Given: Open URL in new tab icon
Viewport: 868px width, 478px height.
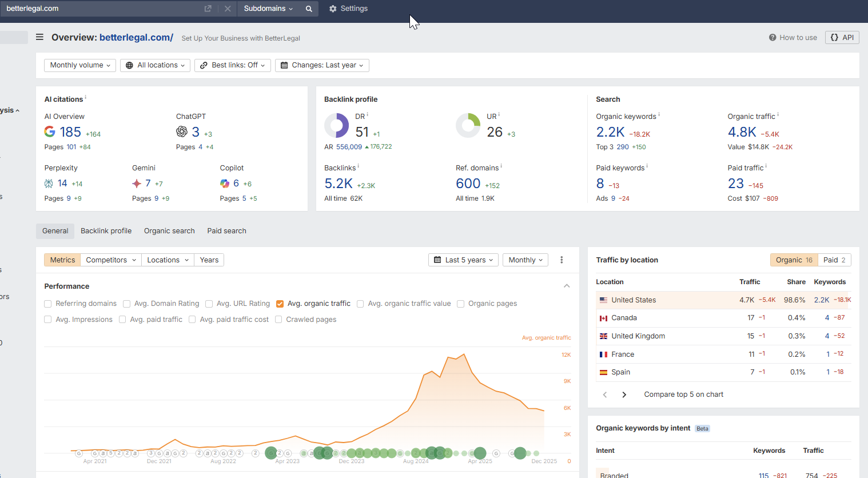Looking at the screenshot, I should coord(208,9).
